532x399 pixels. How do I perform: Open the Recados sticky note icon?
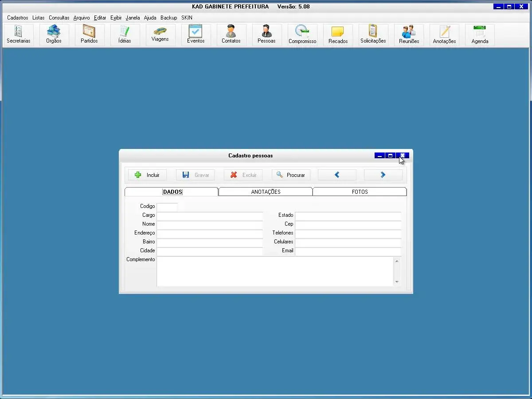pyautogui.click(x=338, y=35)
